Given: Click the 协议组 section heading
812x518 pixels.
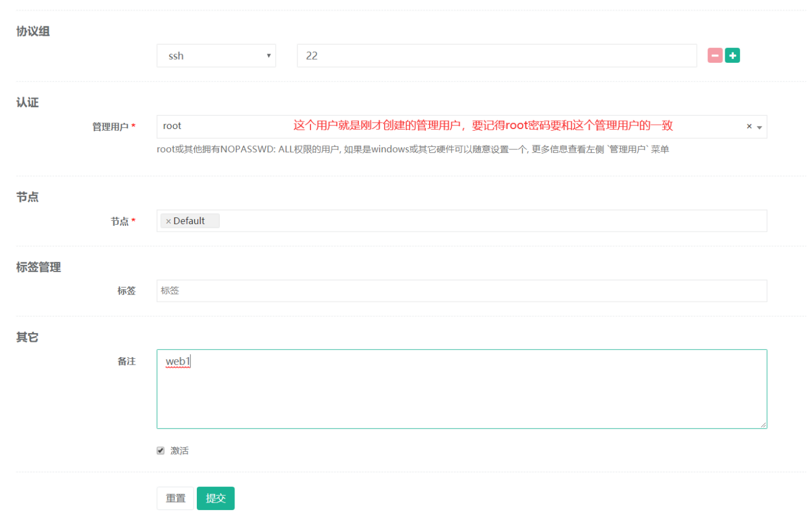Looking at the screenshot, I should point(33,31).
